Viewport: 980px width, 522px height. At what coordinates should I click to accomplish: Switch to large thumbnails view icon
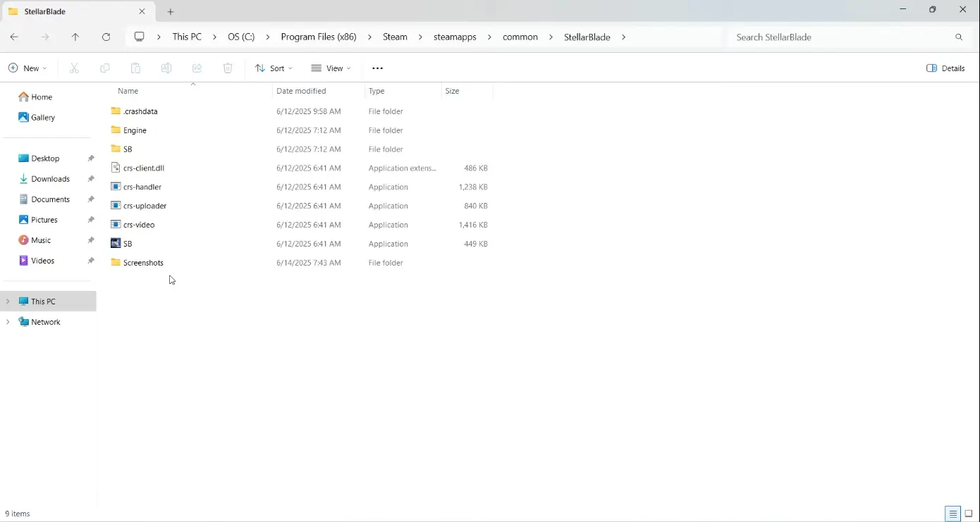point(969,514)
